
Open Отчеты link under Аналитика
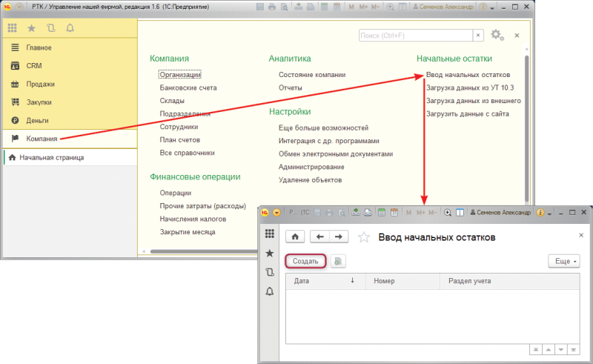[x=291, y=87]
